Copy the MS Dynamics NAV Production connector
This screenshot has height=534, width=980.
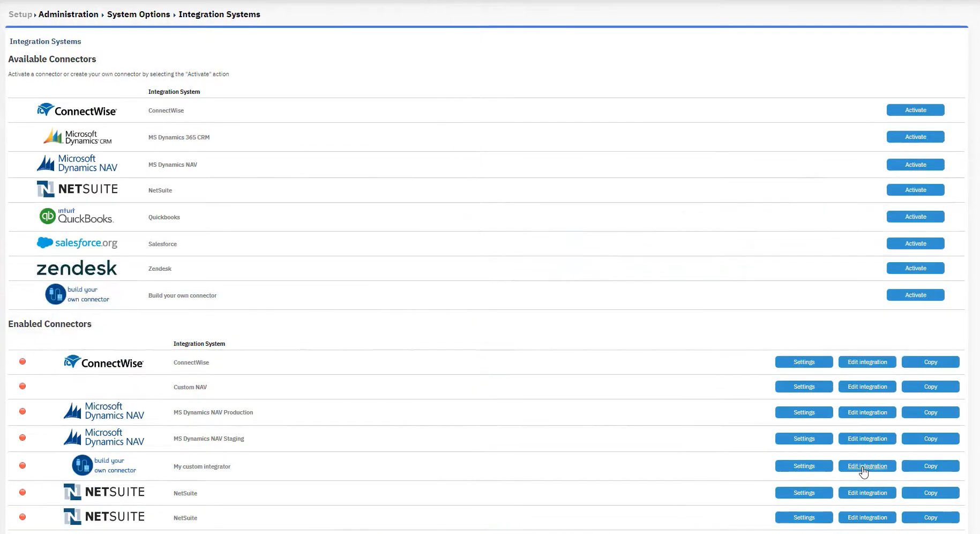(x=930, y=412)
